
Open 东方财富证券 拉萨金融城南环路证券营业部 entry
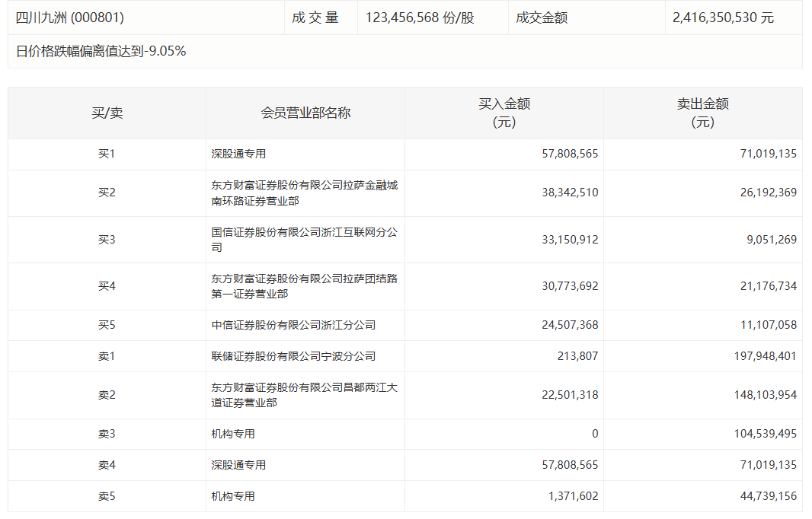point(304,193)
